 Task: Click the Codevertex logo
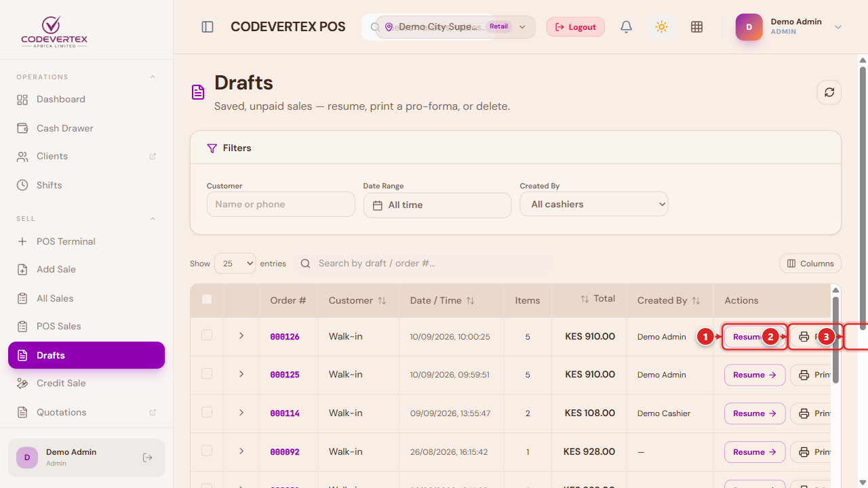(54, 31)
